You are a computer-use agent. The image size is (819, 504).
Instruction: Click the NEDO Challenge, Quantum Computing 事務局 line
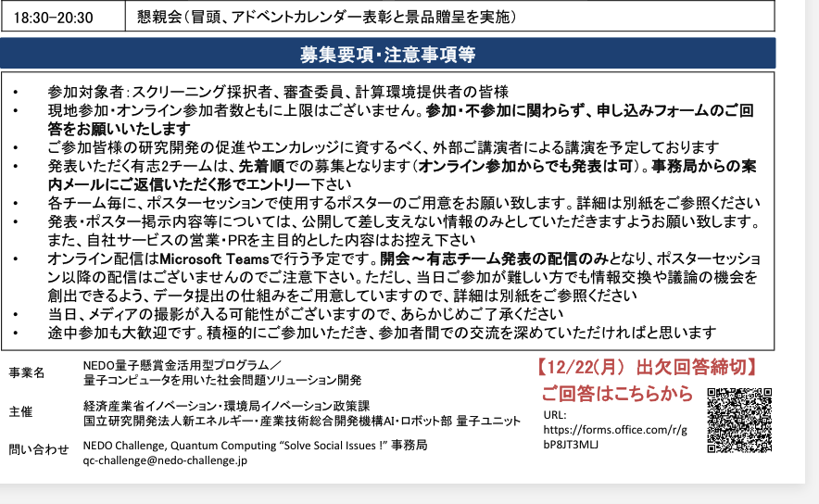click(255, 445)
